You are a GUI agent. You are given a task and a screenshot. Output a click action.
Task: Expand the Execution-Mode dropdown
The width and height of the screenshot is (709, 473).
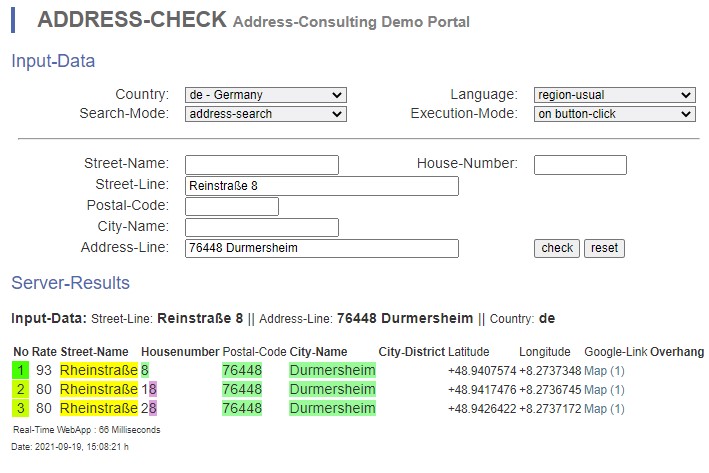(x=614, y=114)
